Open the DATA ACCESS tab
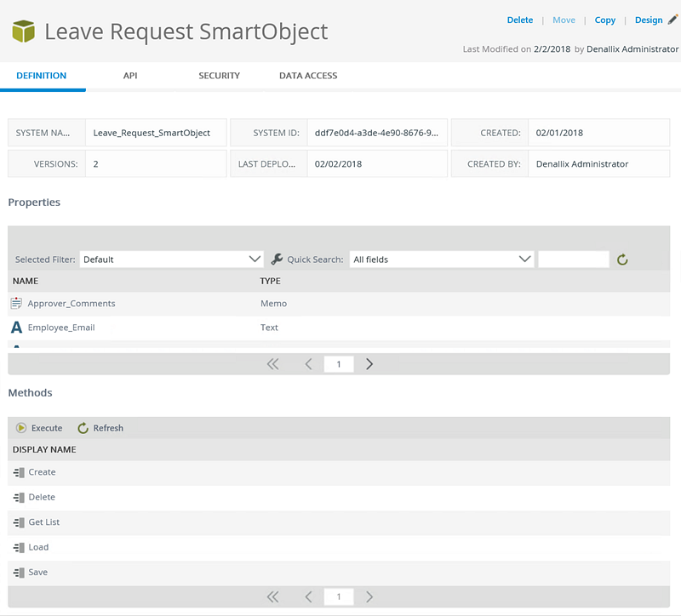Viewport: 681px width, 616px height. click(308, 76)
